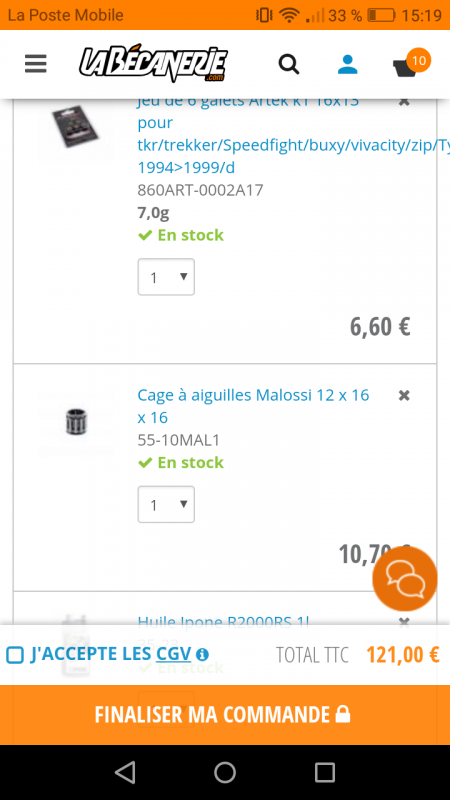This screenshot has width=450, height=800.
Task: Open quantity dropdown for Artek galets
Action: pyautogui.click(x=166, y=277)
